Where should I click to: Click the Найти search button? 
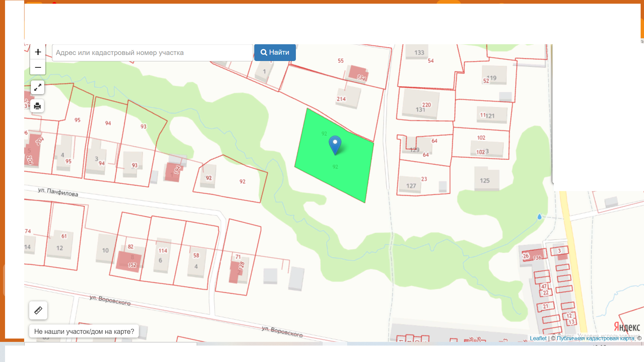(275, 53)
